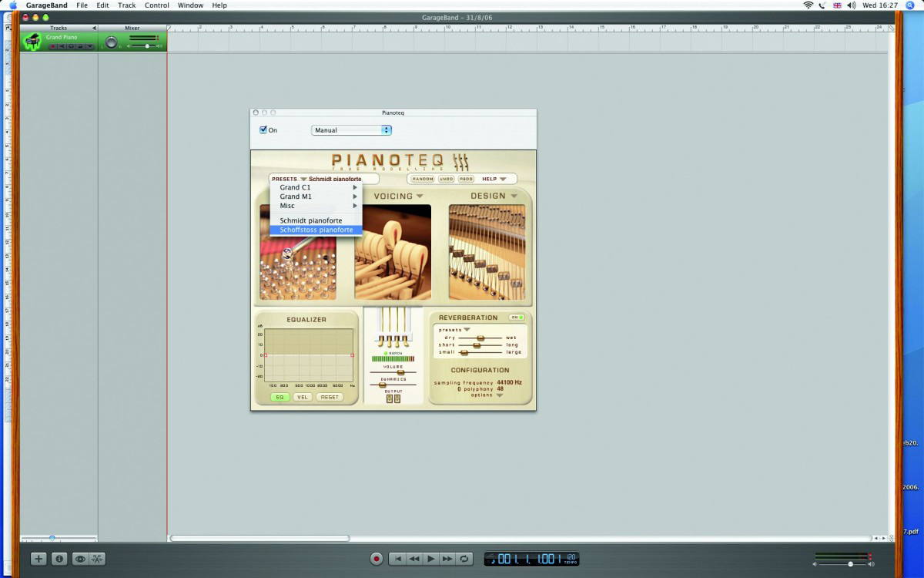Go to beginning of song
This screenshot has height=578, width=924.
point(397,559)
